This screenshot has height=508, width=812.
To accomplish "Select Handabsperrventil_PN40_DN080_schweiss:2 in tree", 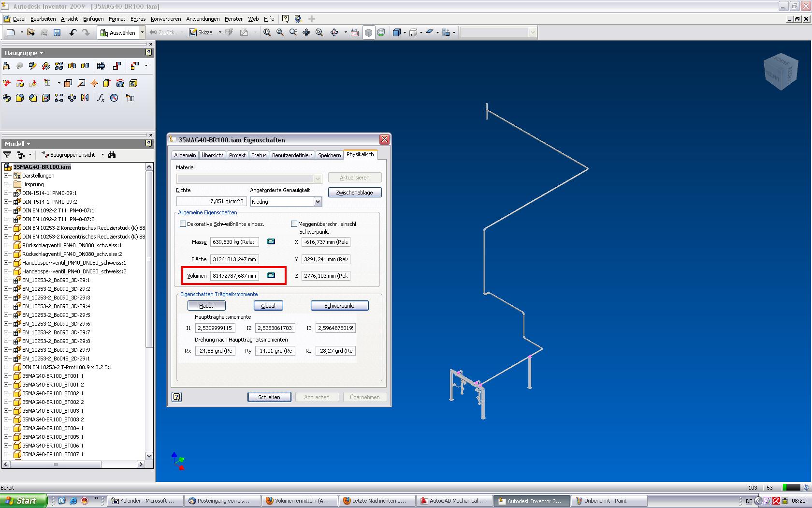I will (74, 271).
